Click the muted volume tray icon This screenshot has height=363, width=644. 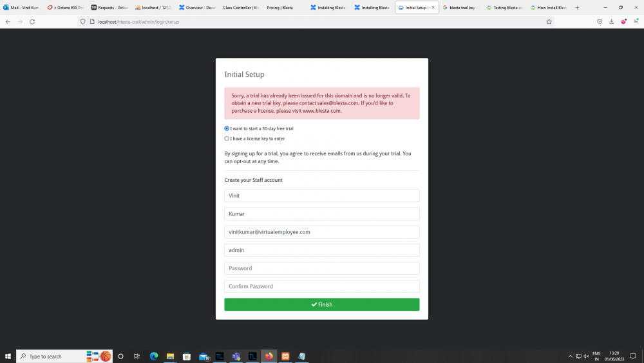point(586,357)
